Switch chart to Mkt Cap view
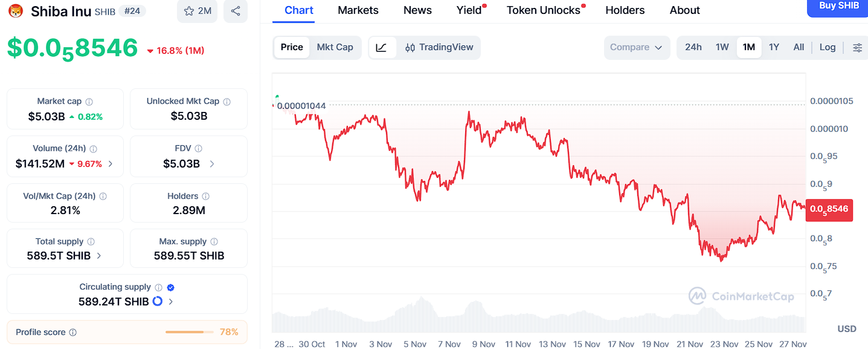868x349 pixels. 335,47
